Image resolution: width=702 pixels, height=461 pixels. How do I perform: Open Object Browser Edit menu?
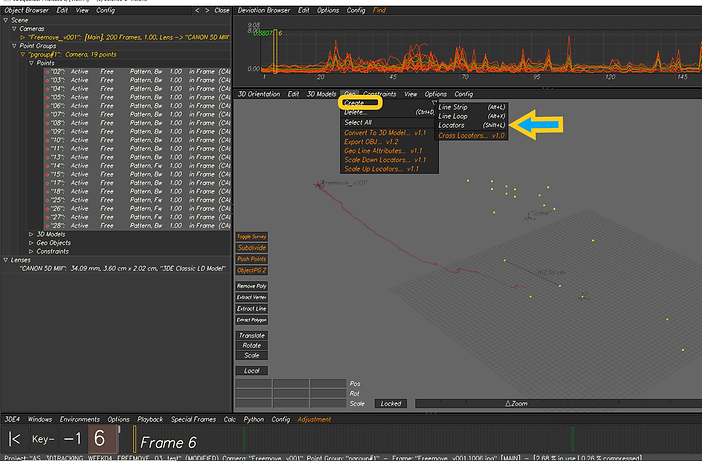[x=62, y=10]
